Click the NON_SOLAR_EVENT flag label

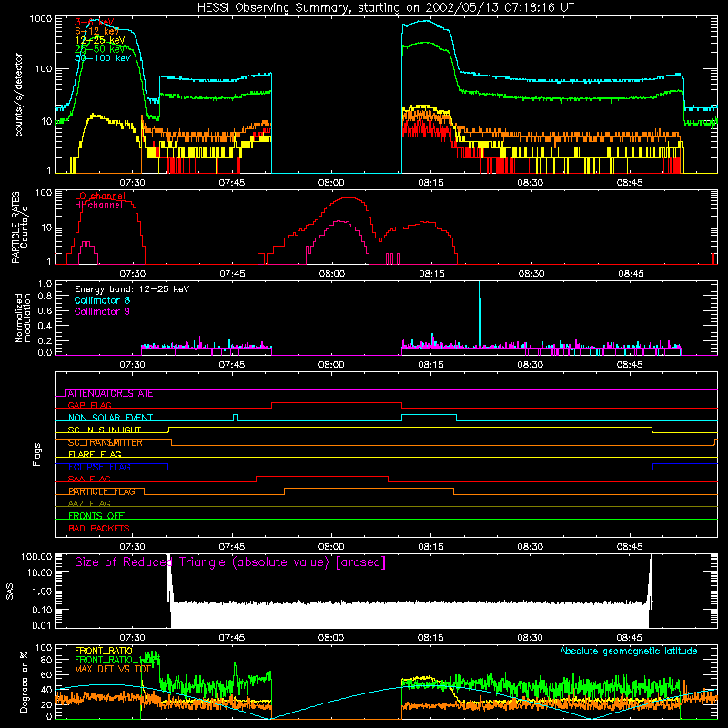pyautogui.click(x=110, y=418)
